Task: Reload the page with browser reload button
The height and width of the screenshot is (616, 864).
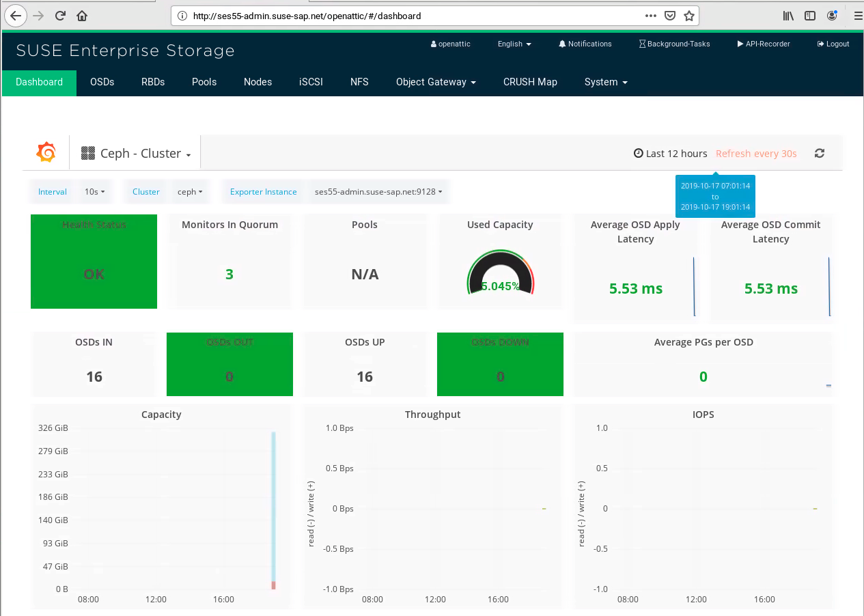Action: coord(60,15)
